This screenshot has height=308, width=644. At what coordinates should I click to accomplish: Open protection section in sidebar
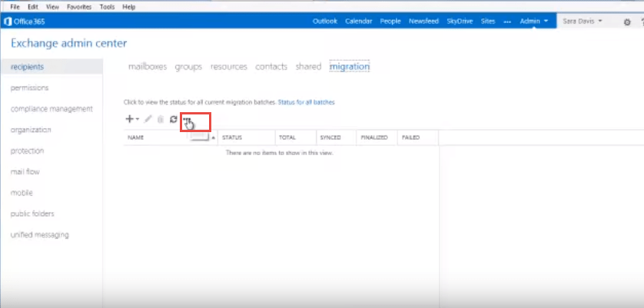click(x=27, y=151)
